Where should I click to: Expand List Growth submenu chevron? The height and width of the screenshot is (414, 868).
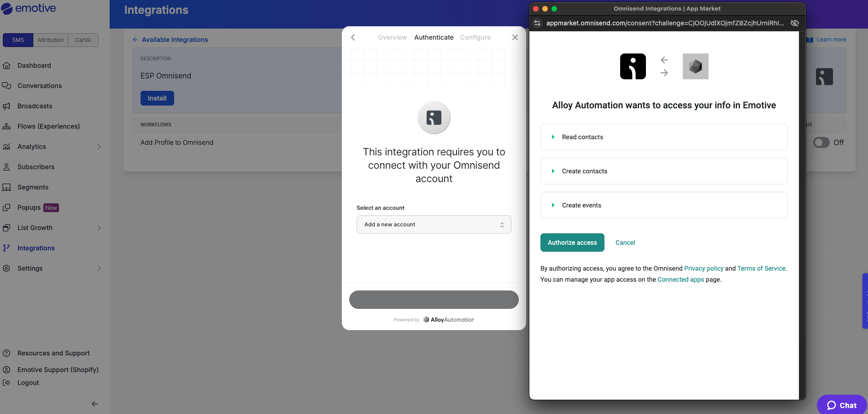pyautogui.click(x=99, y=228)
